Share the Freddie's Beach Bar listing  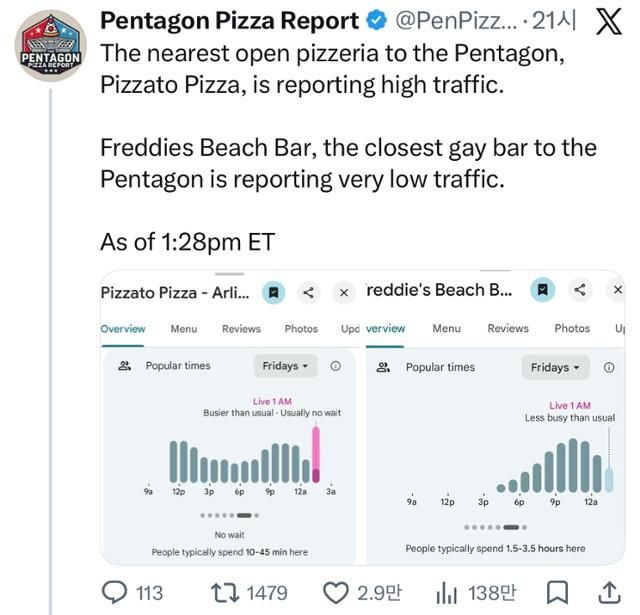click(x=580, y=290)
